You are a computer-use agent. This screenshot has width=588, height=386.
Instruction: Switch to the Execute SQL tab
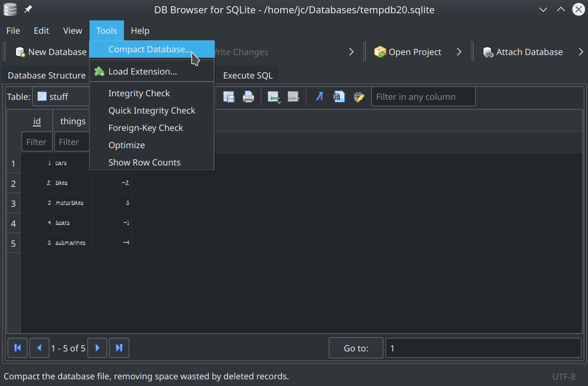[248, 75]
